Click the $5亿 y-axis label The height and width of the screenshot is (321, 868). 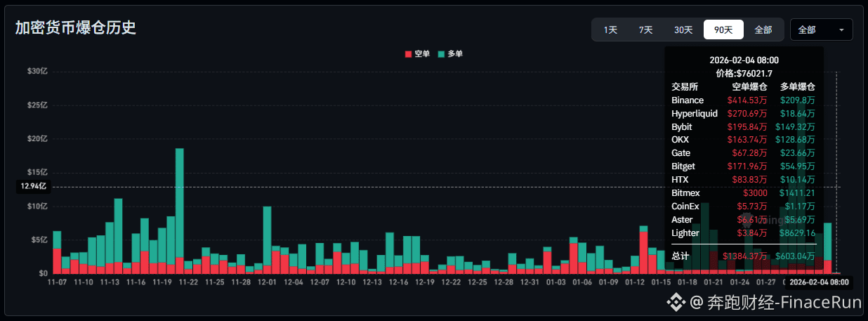coord(39,240)
